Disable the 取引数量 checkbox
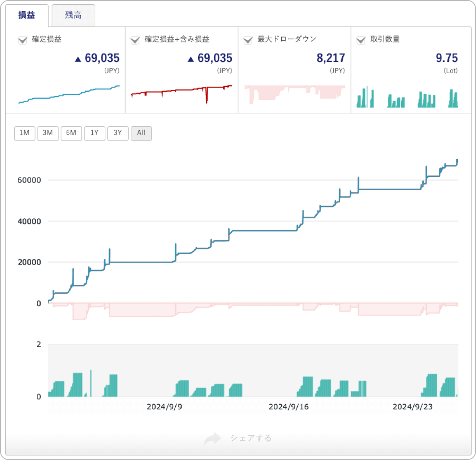The height and width of the screenshot is (460, 476). 361,40
